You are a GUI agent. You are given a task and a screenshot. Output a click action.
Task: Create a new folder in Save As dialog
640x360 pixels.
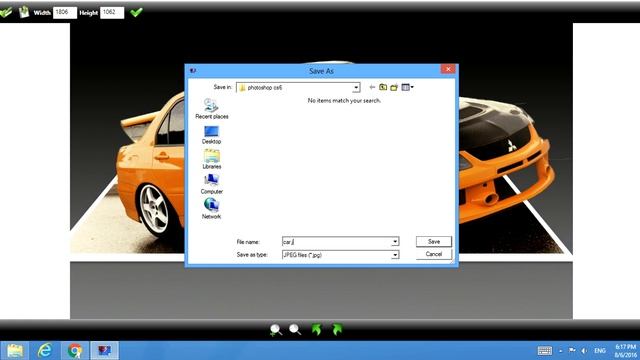click(x=394, y=87)
